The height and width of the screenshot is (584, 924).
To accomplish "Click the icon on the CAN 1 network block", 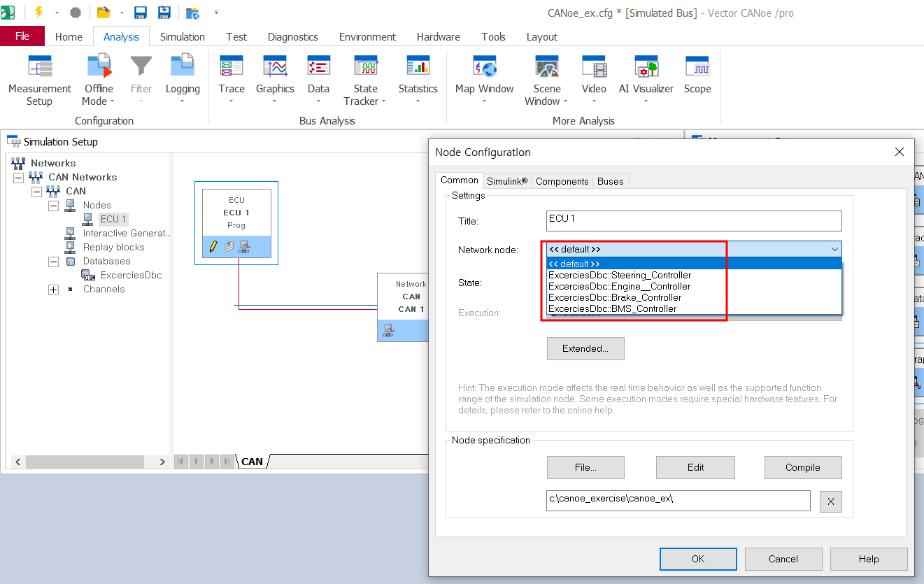I will point(388,330).
